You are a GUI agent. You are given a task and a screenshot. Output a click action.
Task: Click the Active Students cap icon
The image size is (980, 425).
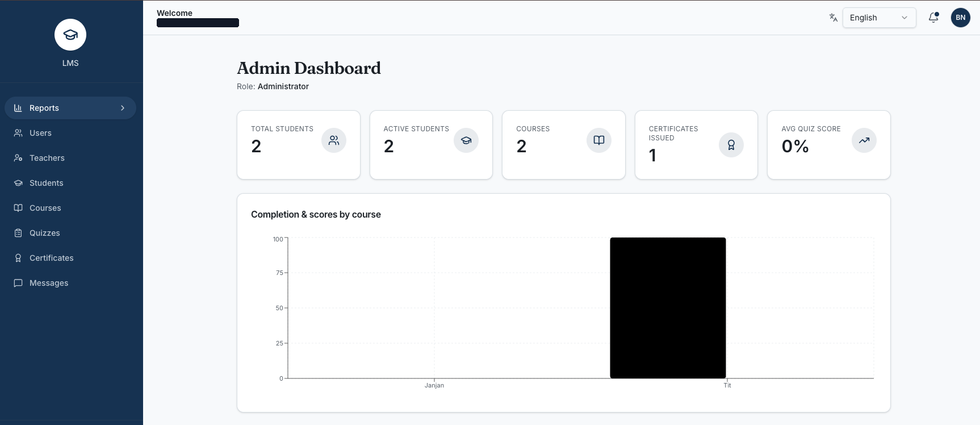click(x=466, y=140)
